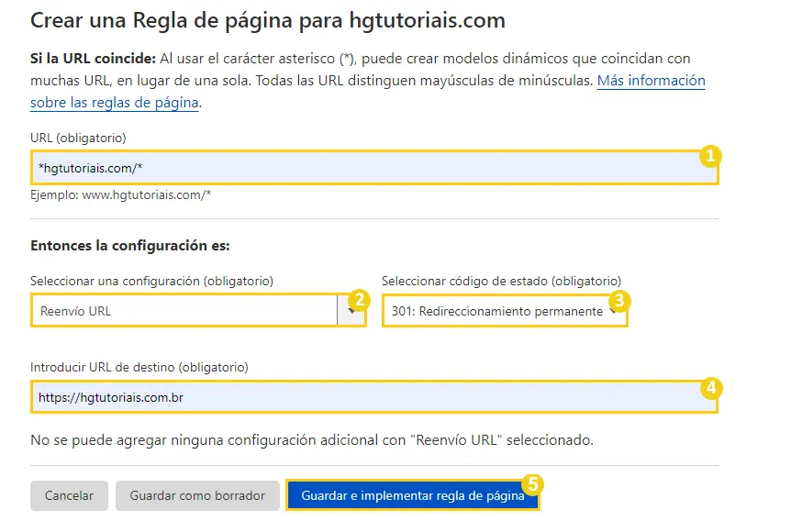Click the 'Entonces la configuración es:' heading
Viewport: 791px width, 532px height.
[130, 246]
